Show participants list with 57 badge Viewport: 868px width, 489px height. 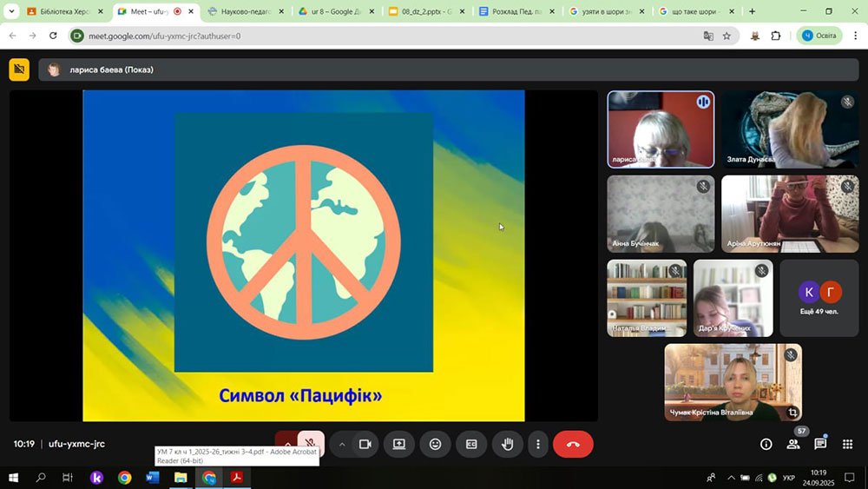click(x=793, y=444)
